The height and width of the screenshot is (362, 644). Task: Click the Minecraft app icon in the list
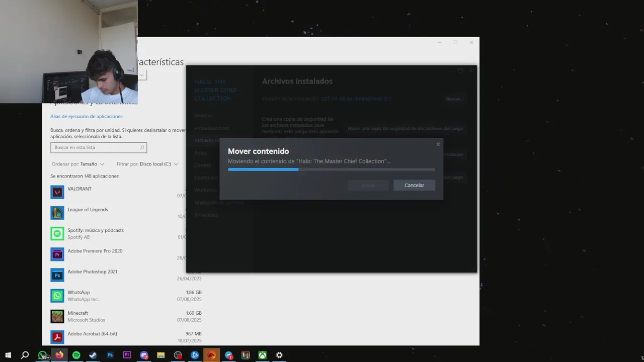[57, 316]
